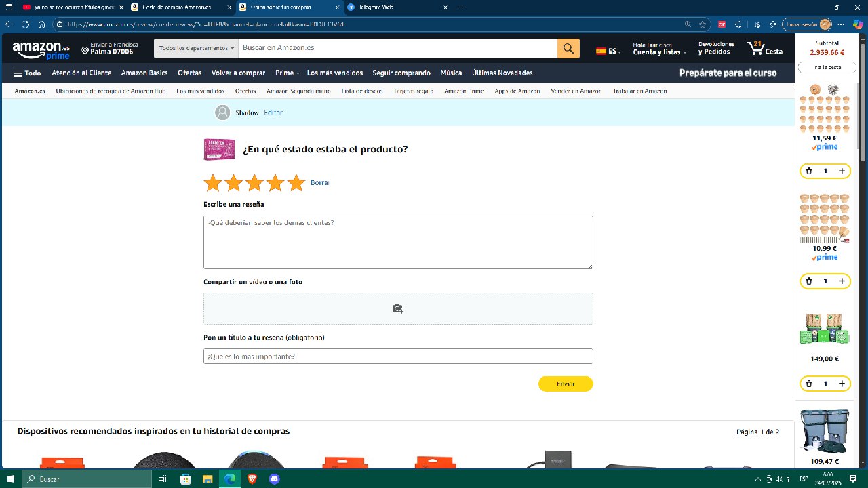Click the orange search magnifier button
This screenshot has height=488, width=868.
point(568,48)
